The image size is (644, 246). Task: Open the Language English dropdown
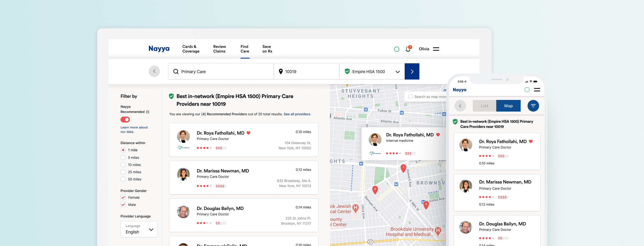point(139,229)
